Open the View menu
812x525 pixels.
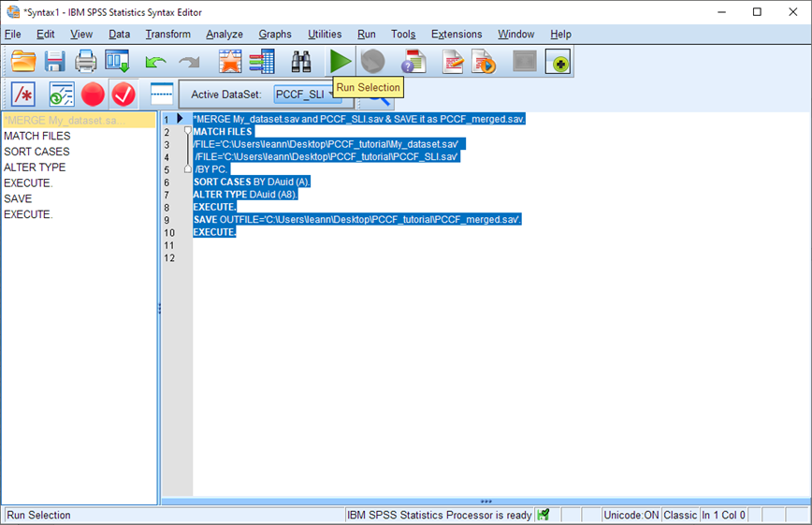pos(81,35)
